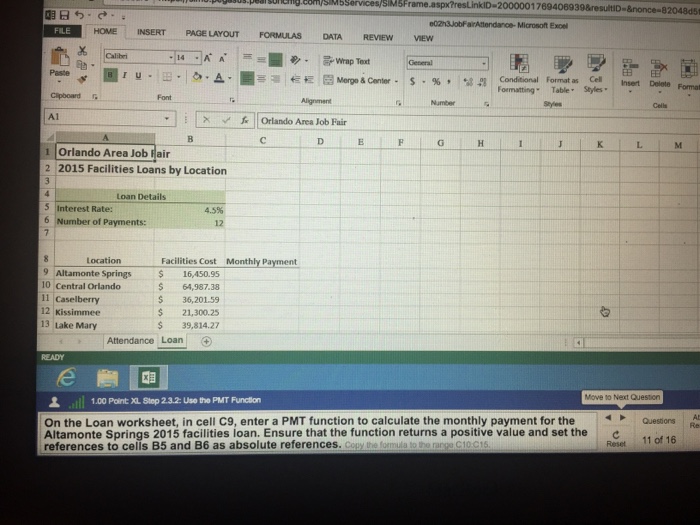Screen dimensions: 700x525
Task: Click Decrease Font Size icon
Action: click(x=222, y=58)
